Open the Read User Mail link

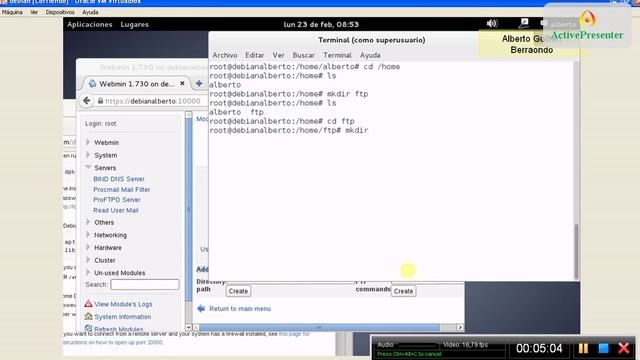point(116,210)
